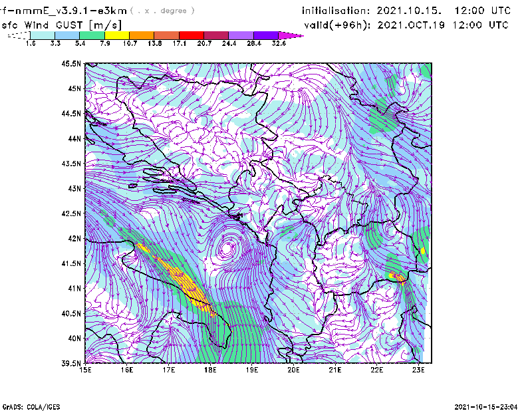Click the 42.5N latitude label

[x=71, y=213]
